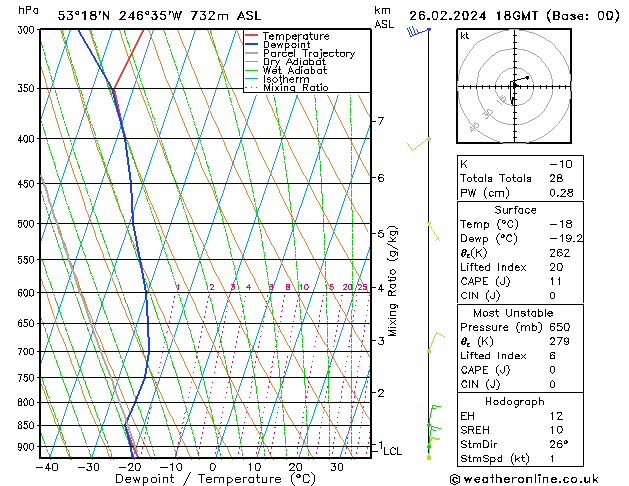Click the Mixing Ratio legend entry
Screen dimensions: 629x486
[296, 87]
